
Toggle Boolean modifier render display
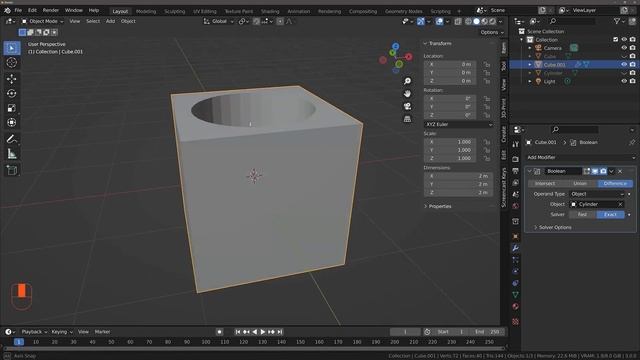tap(603, 171)
